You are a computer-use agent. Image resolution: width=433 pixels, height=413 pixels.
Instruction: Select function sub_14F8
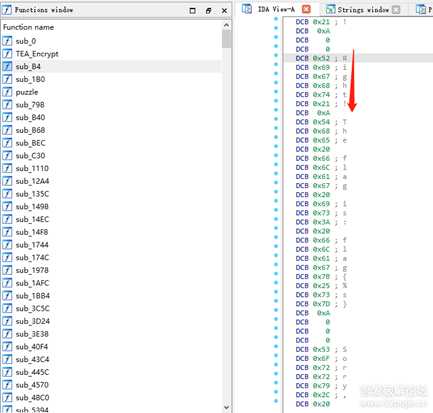click(x=32, y=232)
